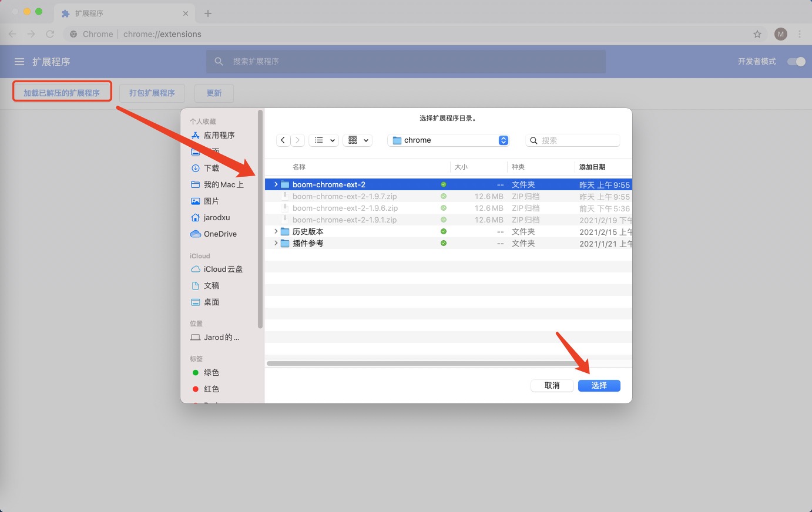Open the chrome folder path dropdown
812x512 pixels.
tap(448, 140)
